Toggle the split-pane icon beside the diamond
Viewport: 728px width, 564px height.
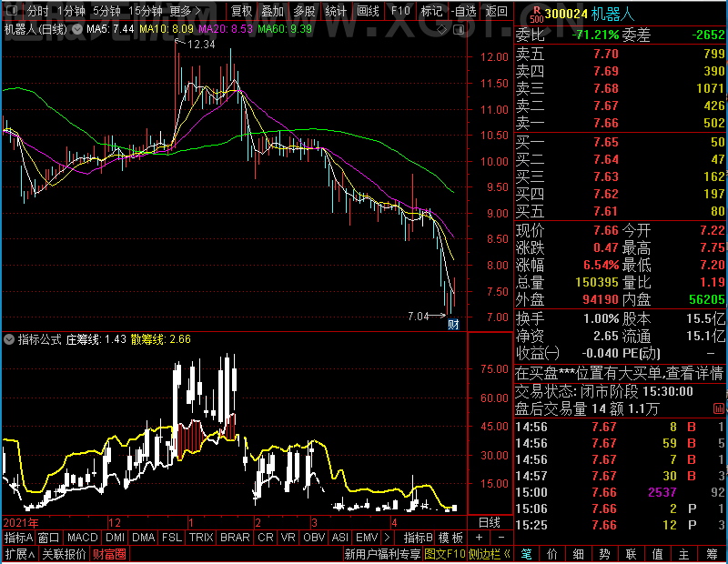(x=459, y=30)
